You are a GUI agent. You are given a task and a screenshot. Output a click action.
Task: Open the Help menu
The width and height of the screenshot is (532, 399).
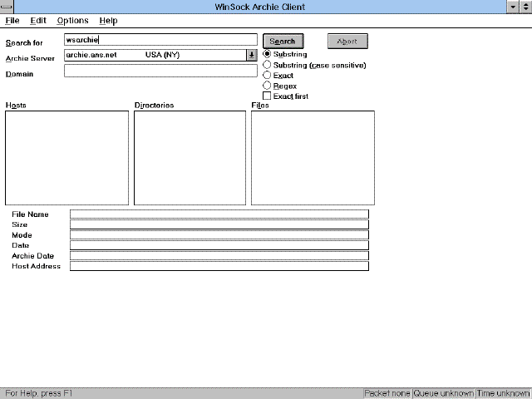(x=109, y=21)
